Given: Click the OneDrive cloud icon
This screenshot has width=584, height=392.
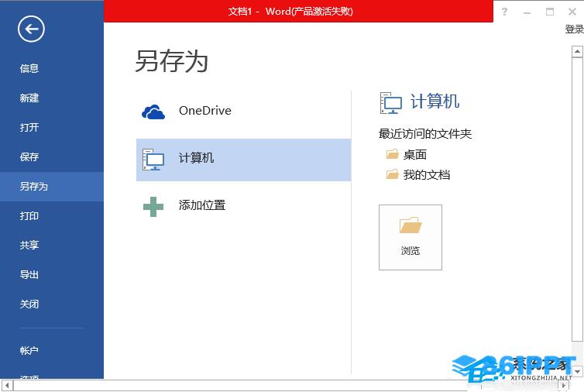Looking at the screenshot, I should pyautogui.click(x=153, y=112).
